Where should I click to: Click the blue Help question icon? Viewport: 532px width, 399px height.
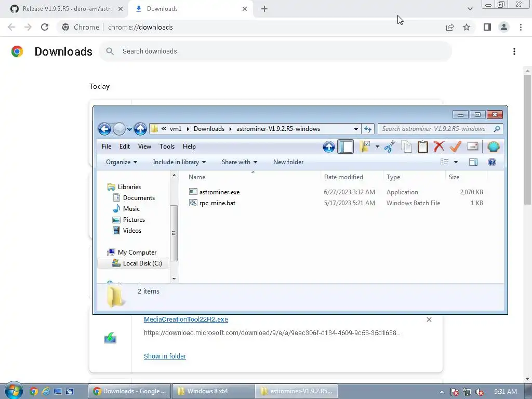point(491,162)
